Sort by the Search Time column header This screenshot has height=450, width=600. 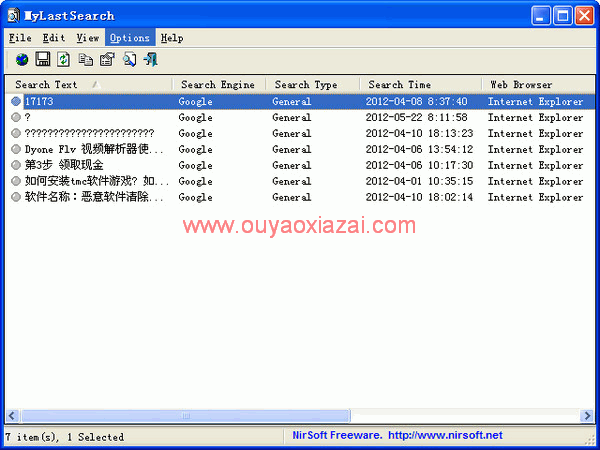(421, 85)
